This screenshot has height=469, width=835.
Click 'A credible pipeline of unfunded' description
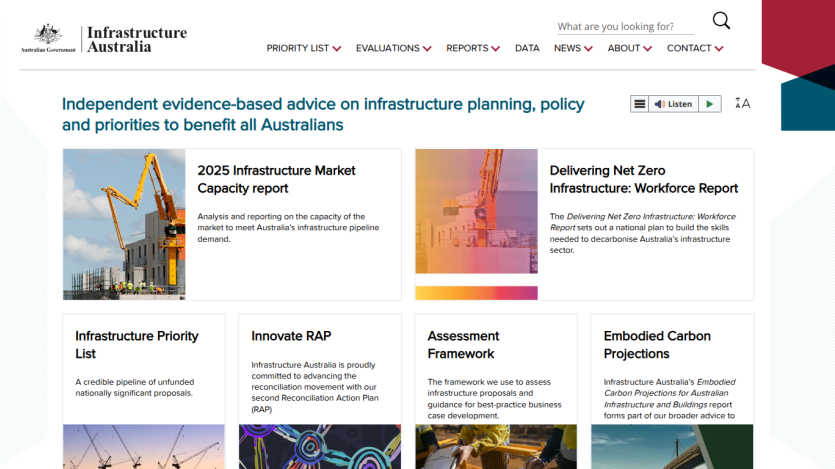135,388
